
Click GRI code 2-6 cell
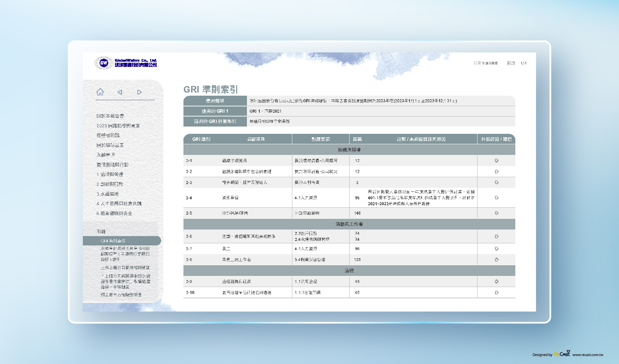tap(189, 236)
